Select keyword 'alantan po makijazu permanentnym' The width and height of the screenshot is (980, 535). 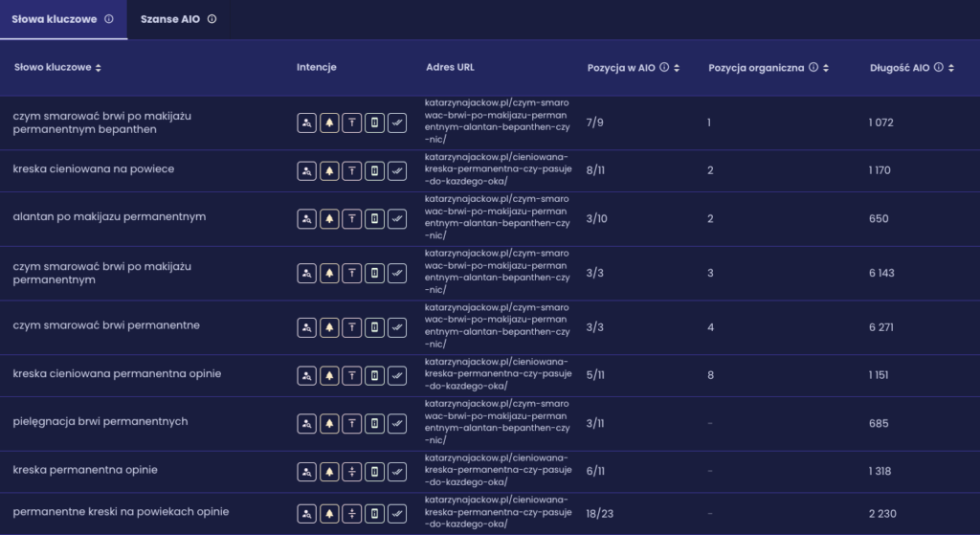tap(109, 217)
